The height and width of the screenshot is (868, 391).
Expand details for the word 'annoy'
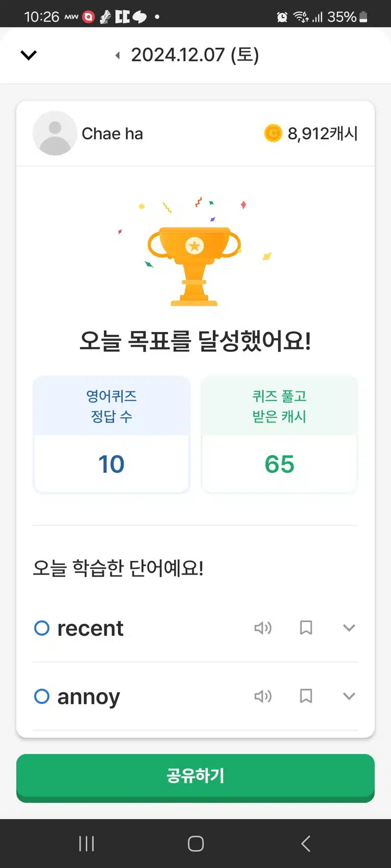click(x=349, y=696)
